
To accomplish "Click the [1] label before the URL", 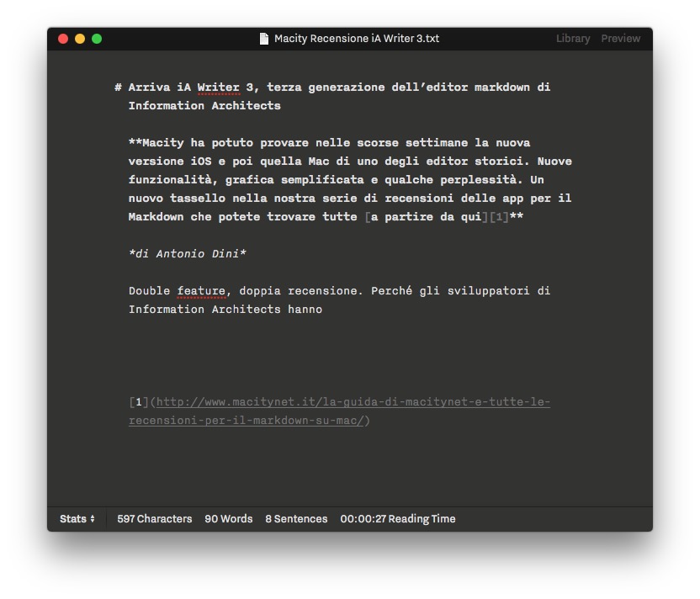I will click(x=139, y=402).
